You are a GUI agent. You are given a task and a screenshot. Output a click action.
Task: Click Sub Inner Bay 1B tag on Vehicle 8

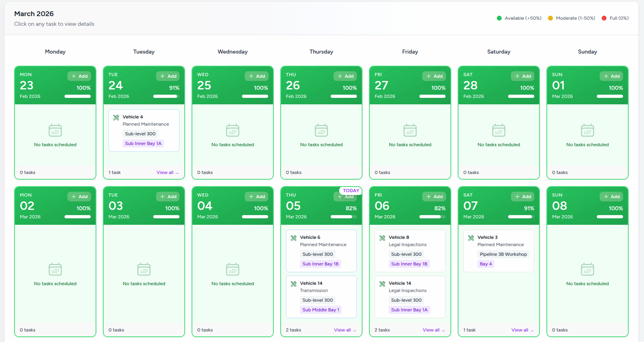[x=409, y=264]
